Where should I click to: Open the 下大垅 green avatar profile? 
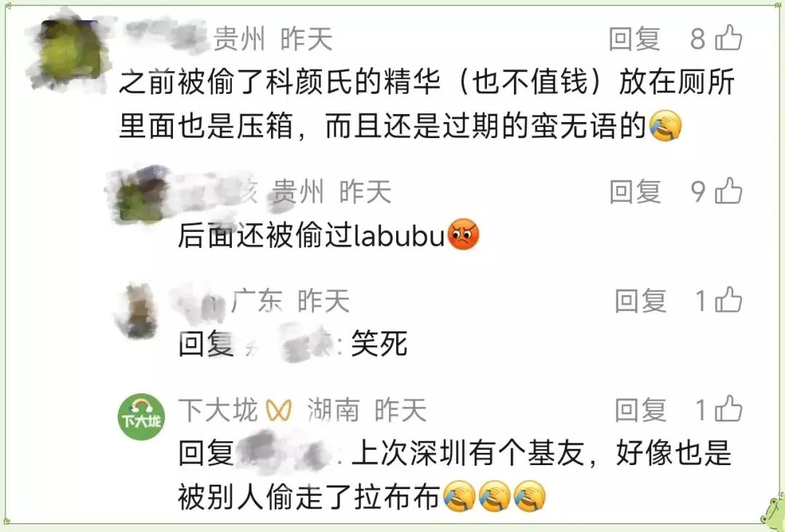[141, 416]
